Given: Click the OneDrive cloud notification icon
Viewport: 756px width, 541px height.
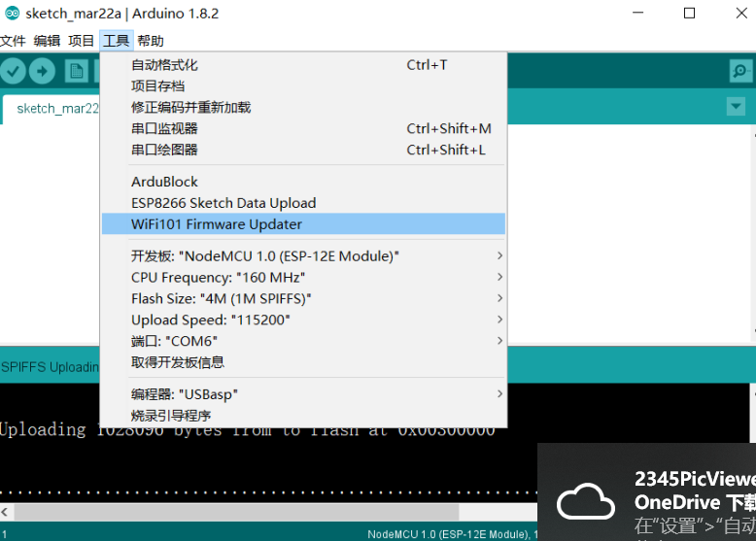Looking at the screenshot, I should (585, 501).
